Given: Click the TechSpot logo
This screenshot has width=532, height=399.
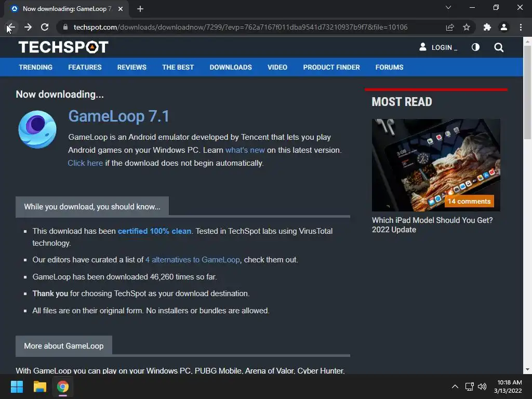Looking at the screenshot, I should tap(63, 47).
